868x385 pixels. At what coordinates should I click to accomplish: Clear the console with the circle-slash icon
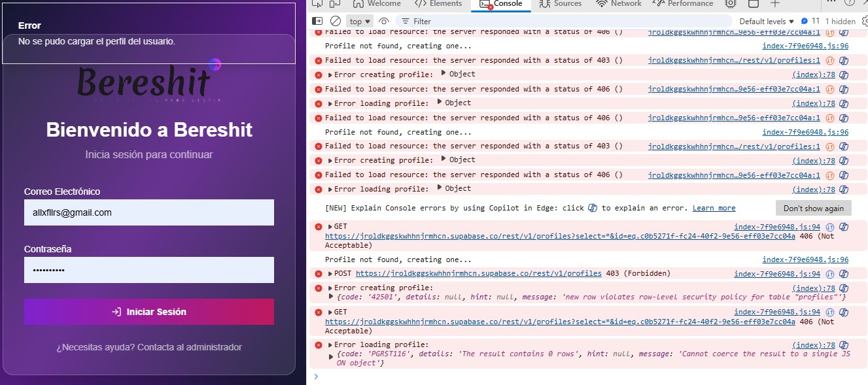click(x=335, y=21)
